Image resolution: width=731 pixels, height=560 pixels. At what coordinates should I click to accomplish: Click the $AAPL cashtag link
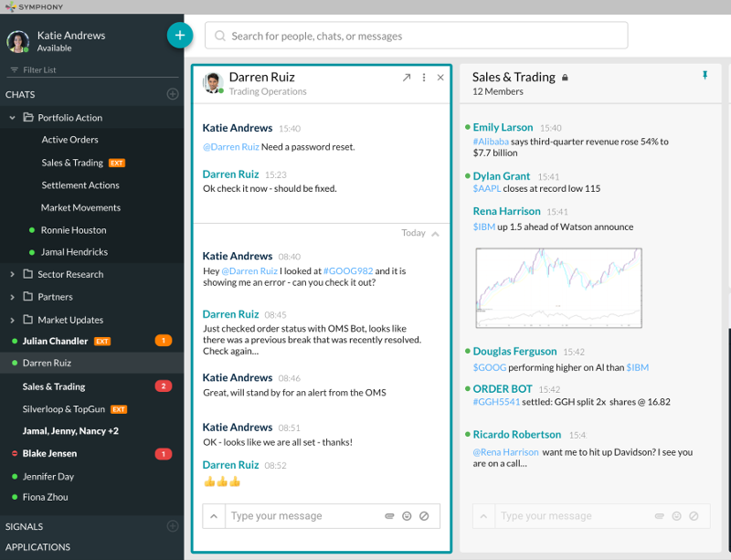(486, 188)
